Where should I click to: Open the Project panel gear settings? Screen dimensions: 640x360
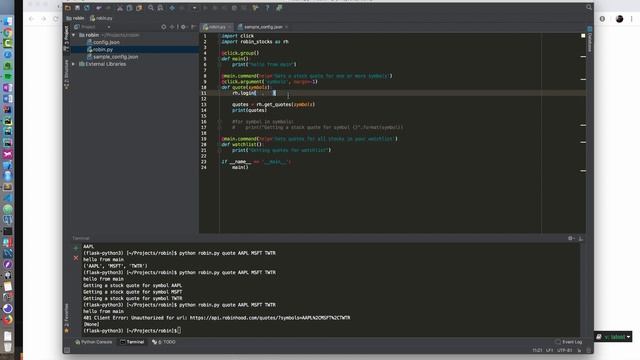point(183,27)
